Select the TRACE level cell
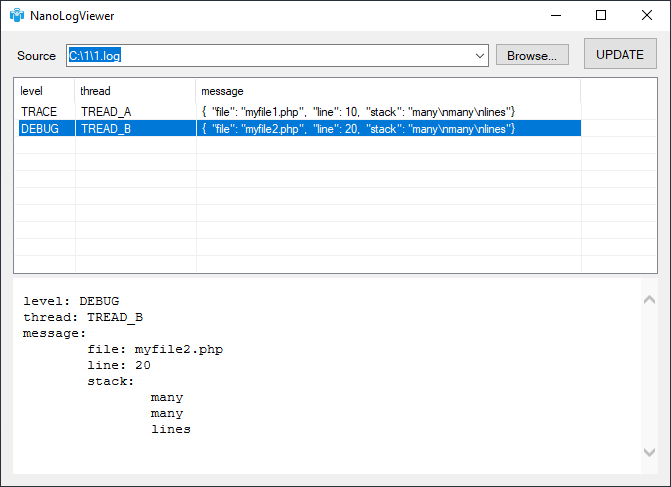 pyautogui.click(x=46, y=112)
